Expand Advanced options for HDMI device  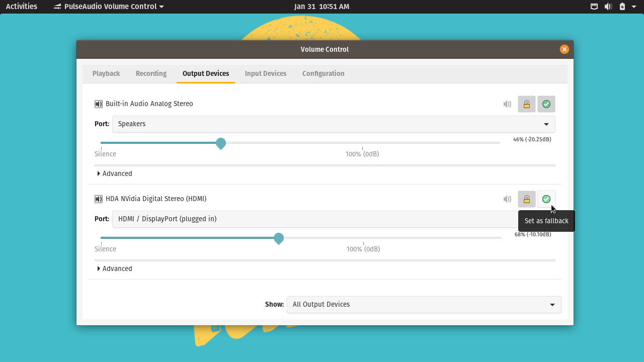coord(115,268)
